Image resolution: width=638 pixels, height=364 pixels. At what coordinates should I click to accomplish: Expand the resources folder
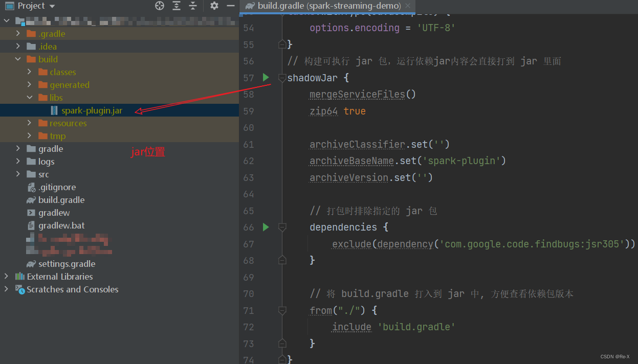29,123
